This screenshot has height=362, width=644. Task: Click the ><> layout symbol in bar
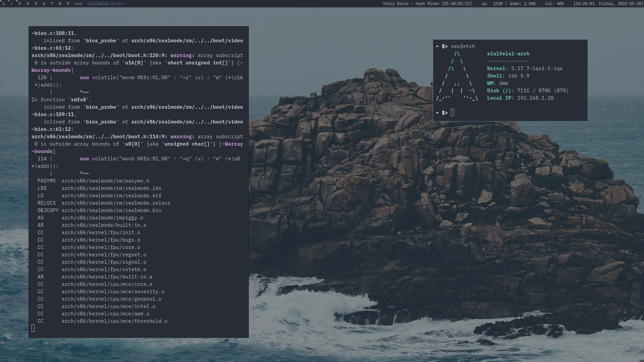[78, 4]
